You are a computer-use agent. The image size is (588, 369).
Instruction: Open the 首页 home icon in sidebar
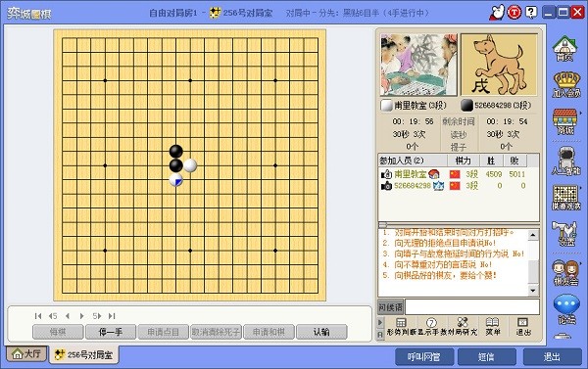point(564,48)
